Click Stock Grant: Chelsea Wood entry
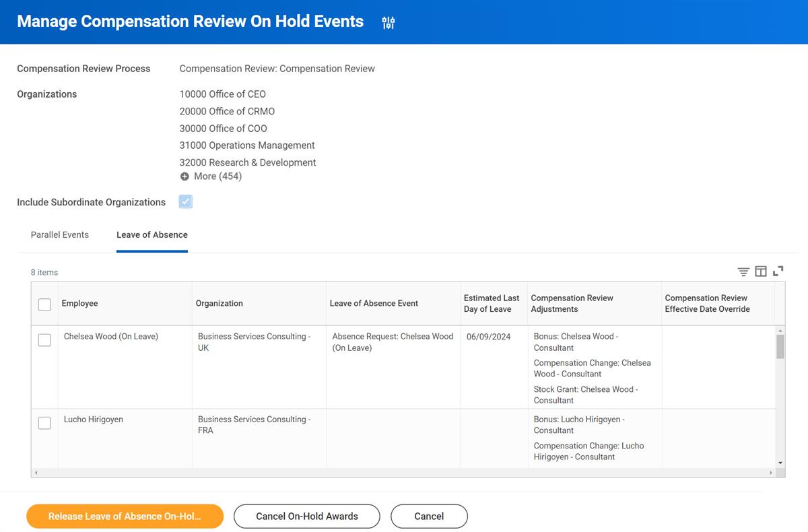The height and width of the screenshot is (532, 808). (586, 395)
